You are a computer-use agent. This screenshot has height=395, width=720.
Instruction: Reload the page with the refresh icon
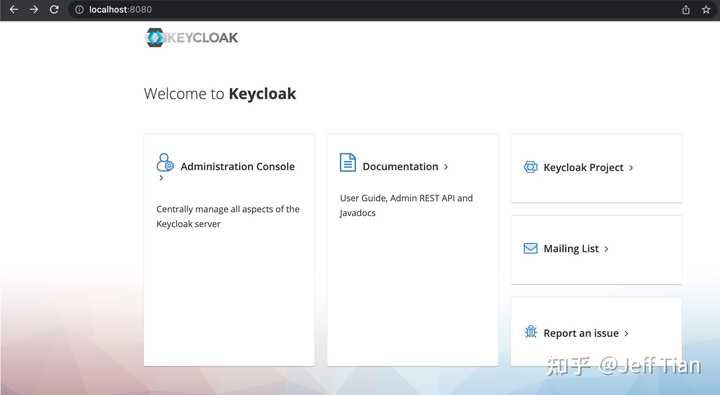pos(54,9)
